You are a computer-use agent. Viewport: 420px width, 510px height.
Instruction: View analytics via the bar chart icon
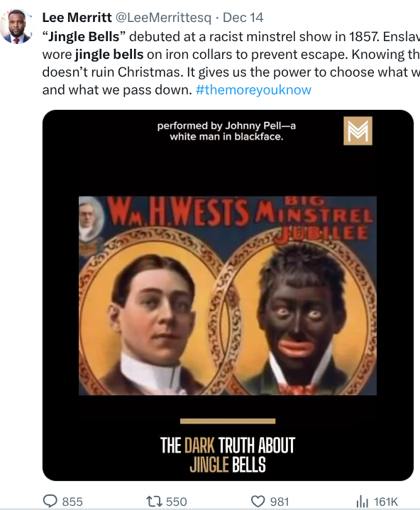363,501
